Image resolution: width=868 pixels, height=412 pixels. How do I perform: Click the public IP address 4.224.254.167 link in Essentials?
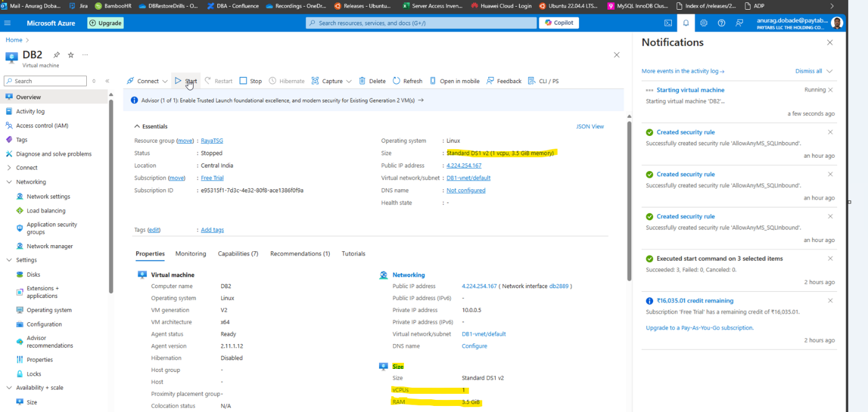464,166
